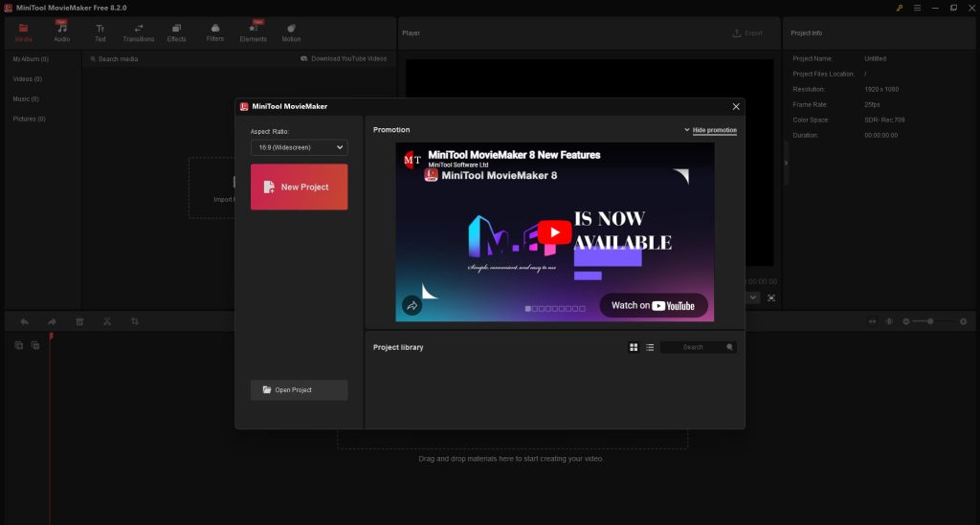This screenshot has width=980, height=525.
Task: Collapse promotion using the chevron arrow
Action: point(687,130)
